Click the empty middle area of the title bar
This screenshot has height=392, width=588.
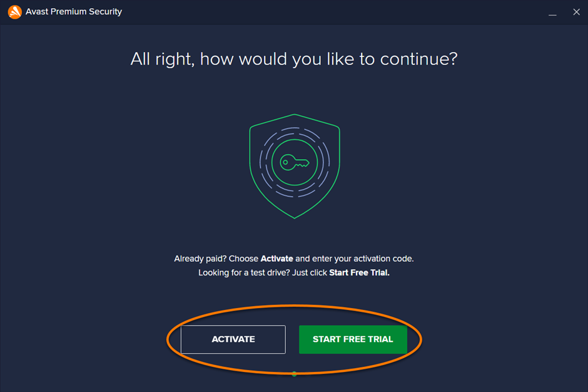pyautogui.click(x=325, y=12)
